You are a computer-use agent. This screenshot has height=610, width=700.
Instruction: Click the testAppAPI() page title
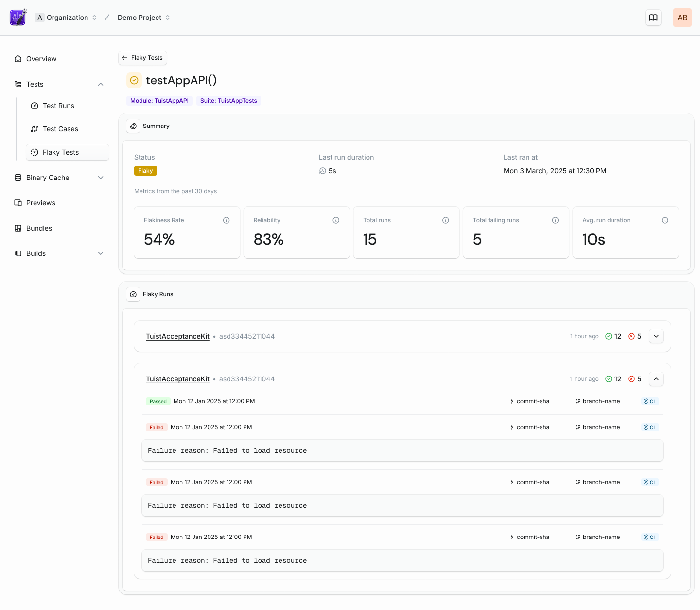[x=181, y=80]
